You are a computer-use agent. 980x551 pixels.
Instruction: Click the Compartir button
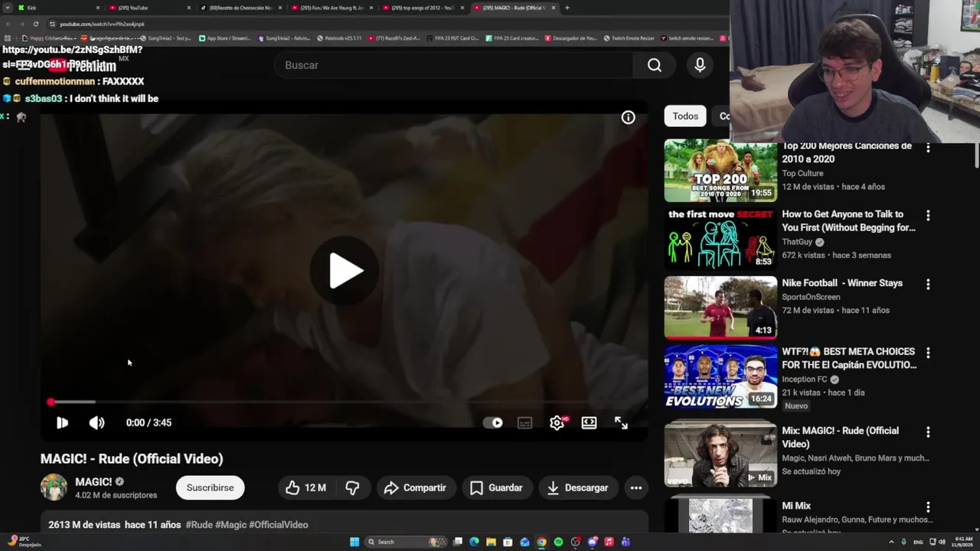(x=416, y=487)
